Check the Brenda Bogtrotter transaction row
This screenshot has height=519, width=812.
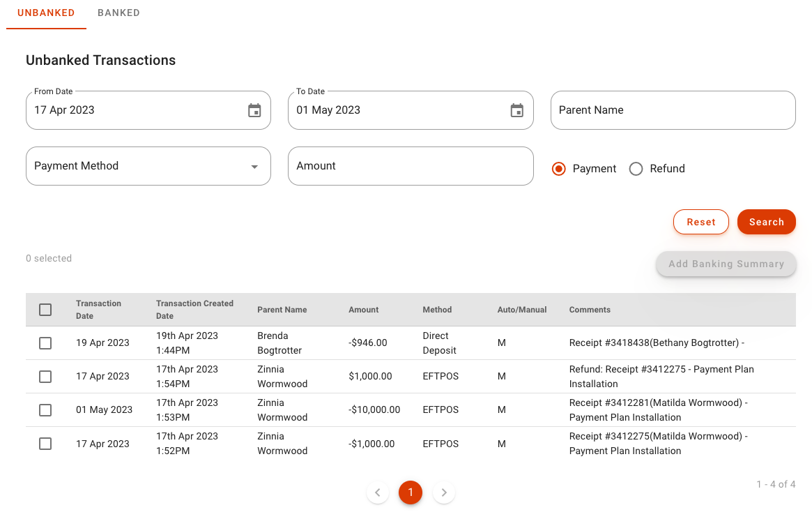pos(45,343)
